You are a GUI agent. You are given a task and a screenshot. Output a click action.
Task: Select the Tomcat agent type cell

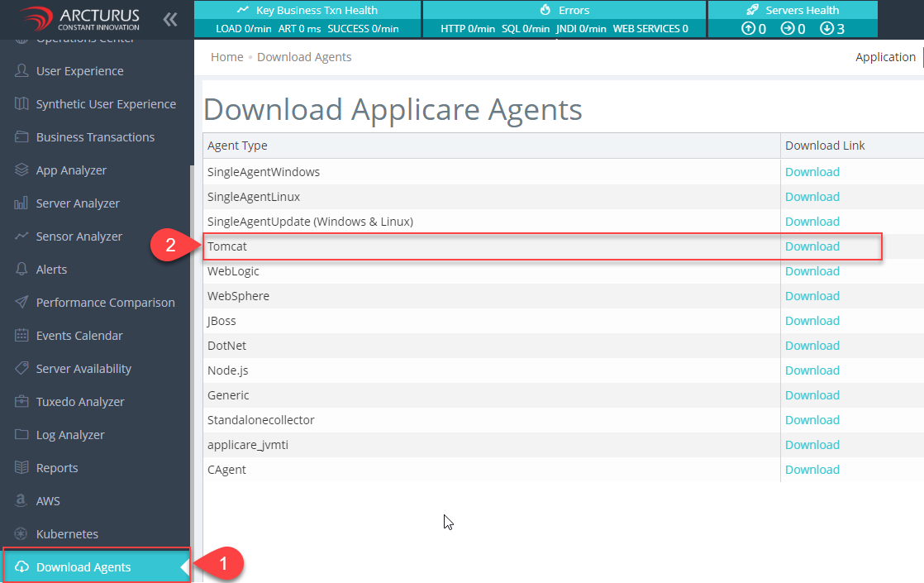tap(492, 246)
